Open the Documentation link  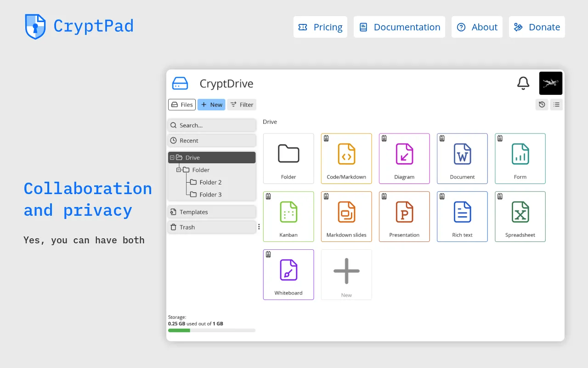tap(399, 27)
